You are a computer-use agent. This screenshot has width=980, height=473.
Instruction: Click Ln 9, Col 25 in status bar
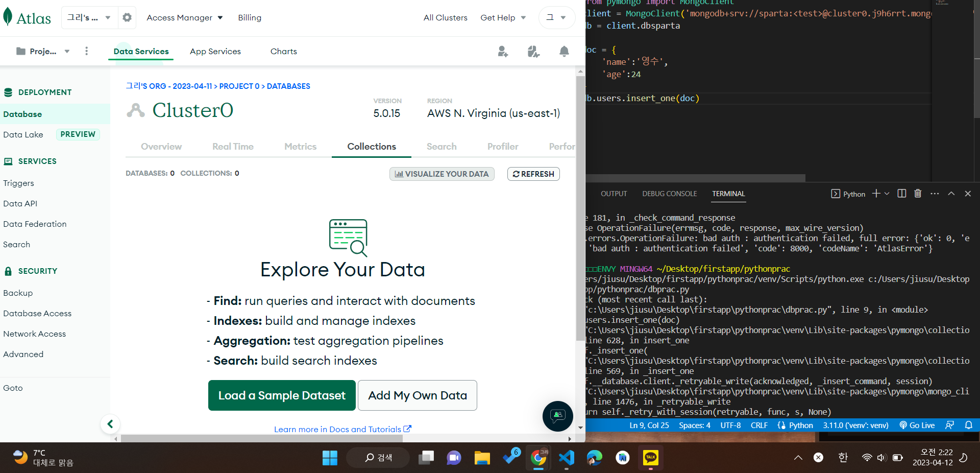[649, 425]
